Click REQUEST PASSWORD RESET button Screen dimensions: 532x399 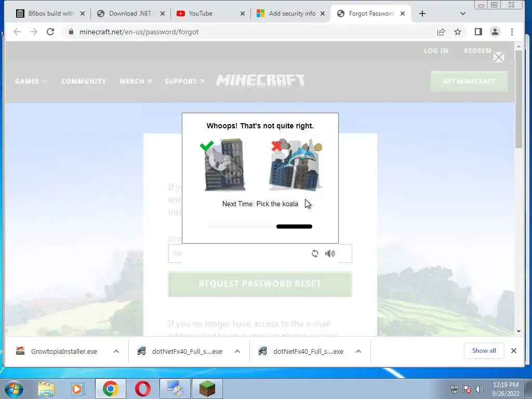pos(260,284)
